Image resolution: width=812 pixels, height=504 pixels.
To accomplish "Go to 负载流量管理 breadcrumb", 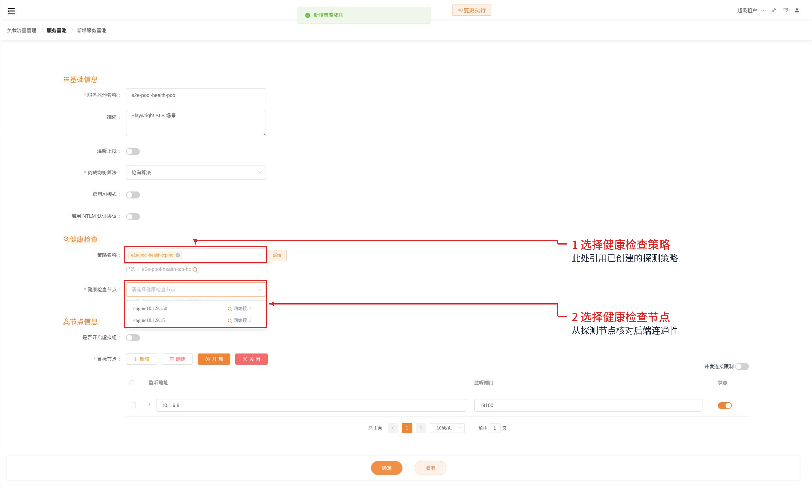I will (22, 30).
